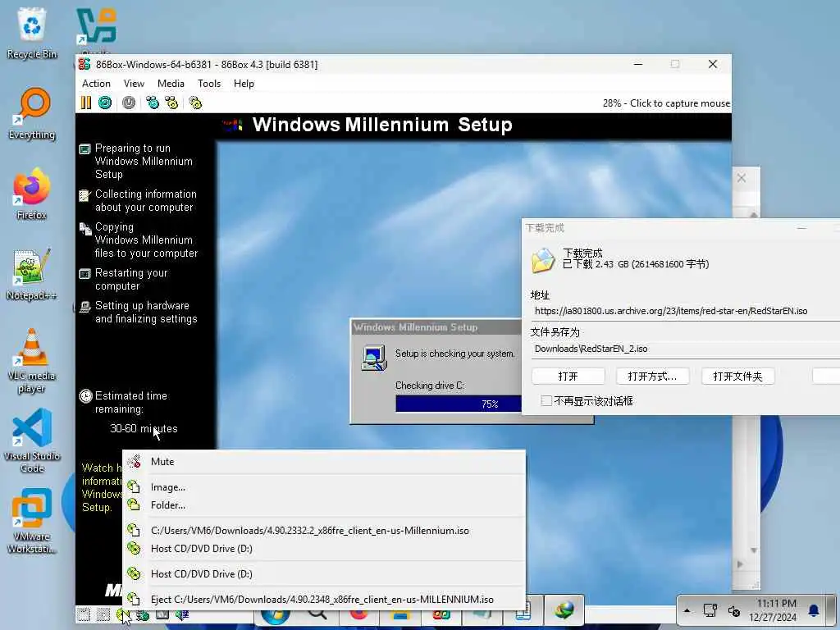The height and width of the screenshot is (630, 840).
Task: Click the folder-envelope icon in download dialog
Action: pyautogui.click(x=543, y=260)
